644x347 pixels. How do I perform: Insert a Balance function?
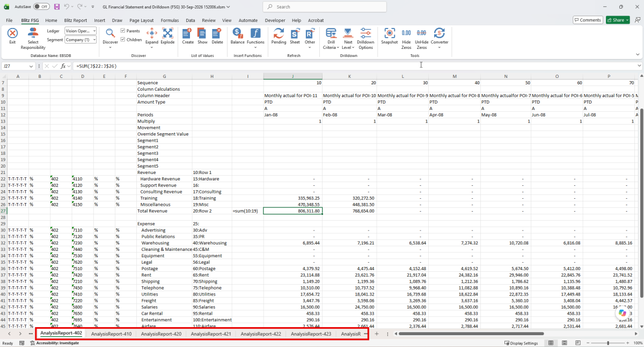pos(237,36)
